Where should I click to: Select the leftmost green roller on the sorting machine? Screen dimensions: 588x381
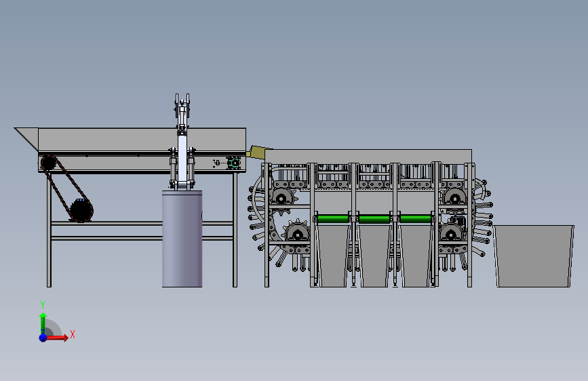pos(333,218)
